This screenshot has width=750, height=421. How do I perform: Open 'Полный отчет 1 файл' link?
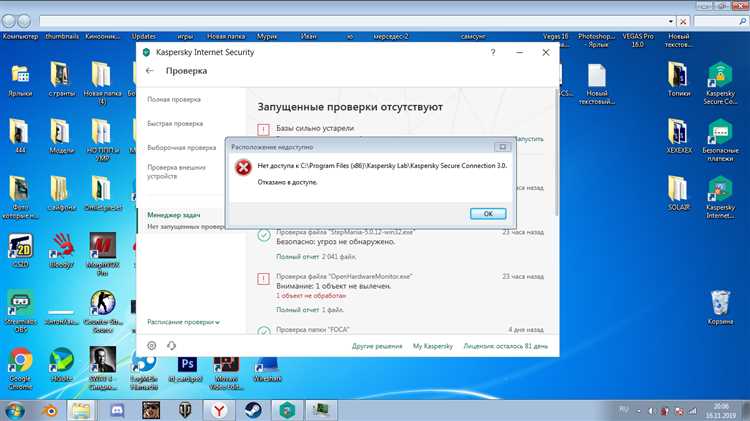pos(310,310)
